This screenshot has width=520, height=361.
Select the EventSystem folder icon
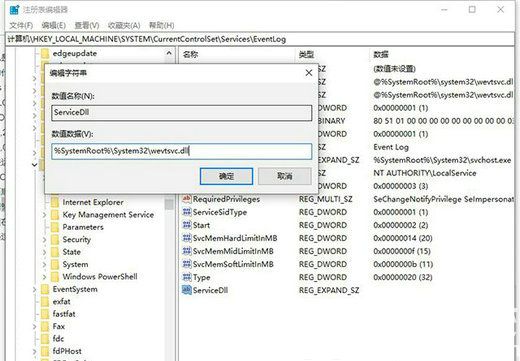pyautogui.click(x=45, y=289)
